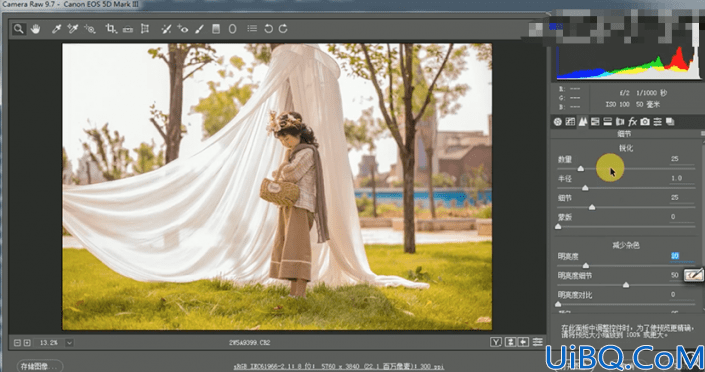Click the Radius value field 1.0
The height and width of the screenshot is (372, 705).
[x=682, y=178]
